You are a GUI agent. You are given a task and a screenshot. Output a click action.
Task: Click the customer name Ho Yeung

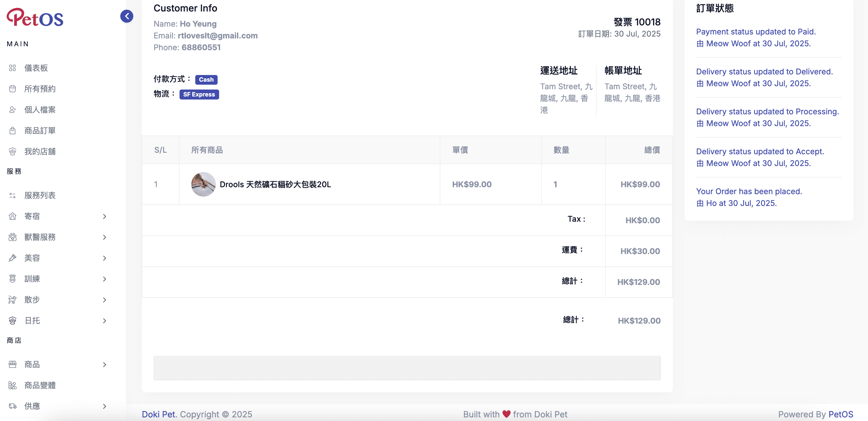198,24
